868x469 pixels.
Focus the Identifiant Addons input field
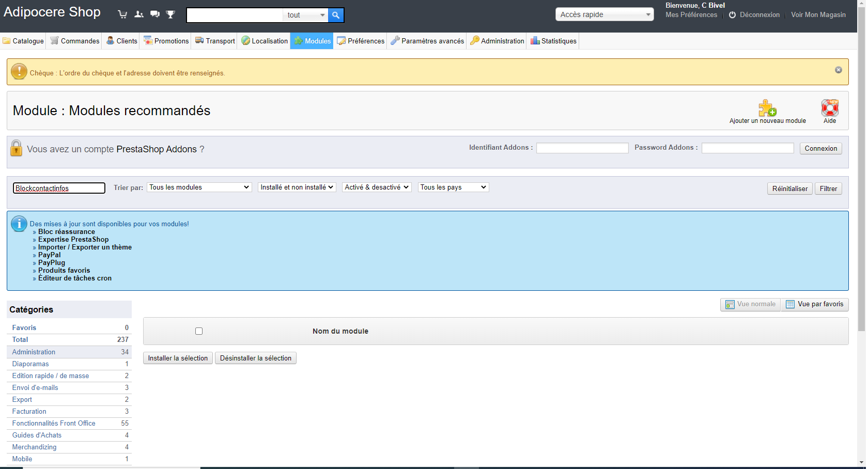[582, 148]
